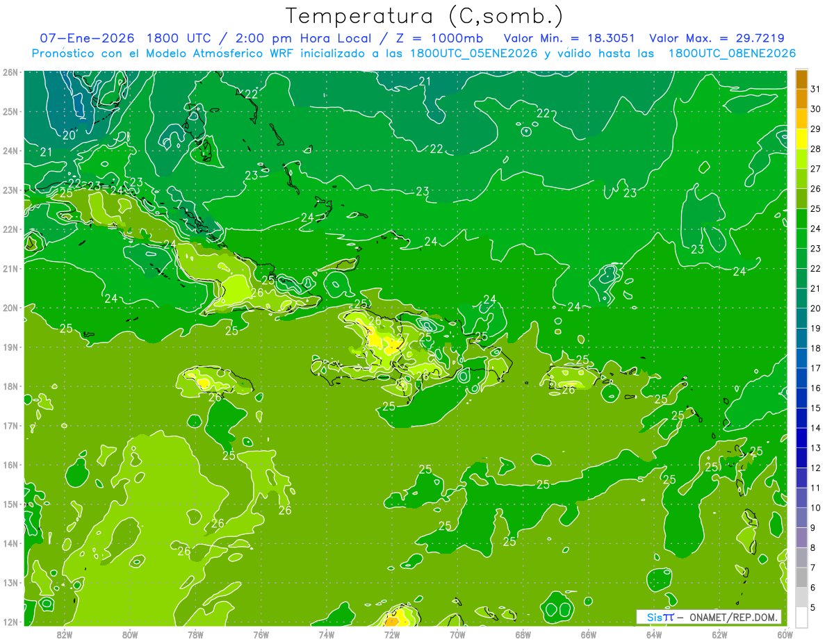This screenshot has height=644, width=834.
Task: Click the '07-Ene-2026' date text
Action: coord(87,38)
